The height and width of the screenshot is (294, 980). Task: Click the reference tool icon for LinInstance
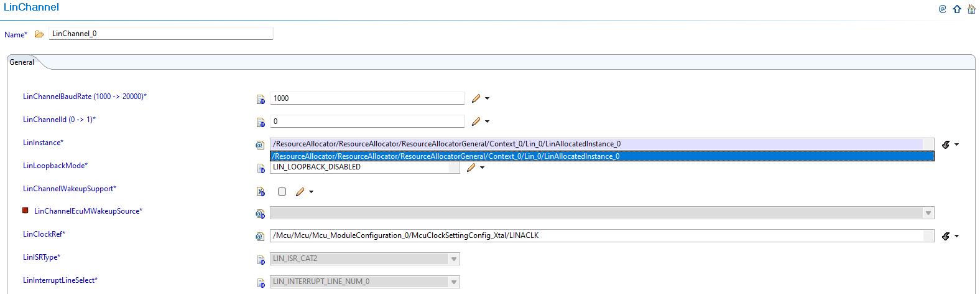click(x=946, y=145)
